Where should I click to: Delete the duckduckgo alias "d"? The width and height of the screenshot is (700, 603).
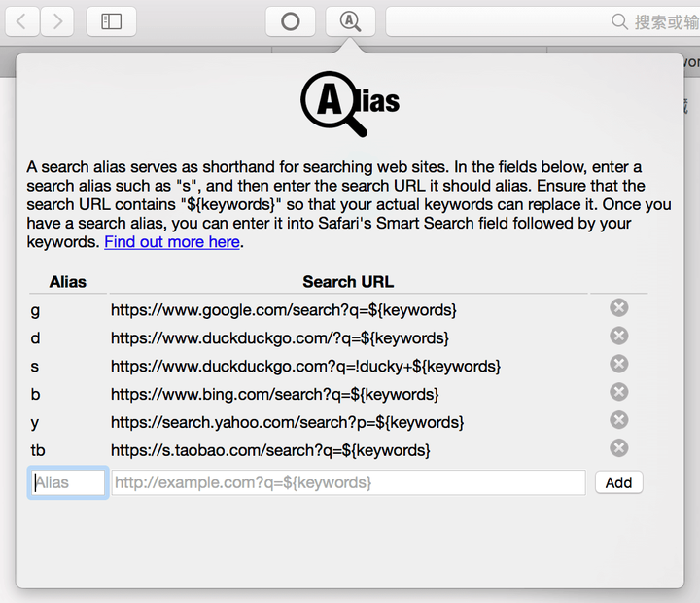click(x=619, y=336)
